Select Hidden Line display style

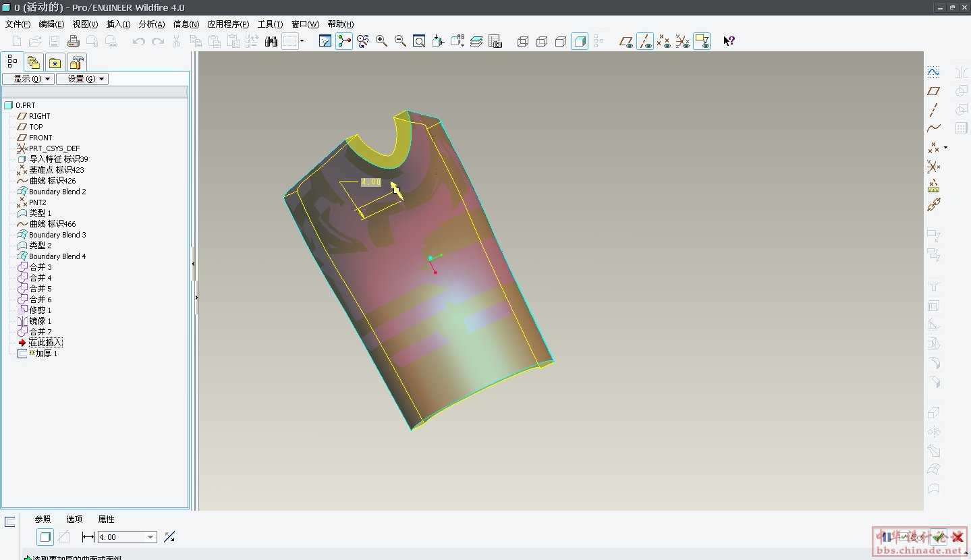[541, 41]
